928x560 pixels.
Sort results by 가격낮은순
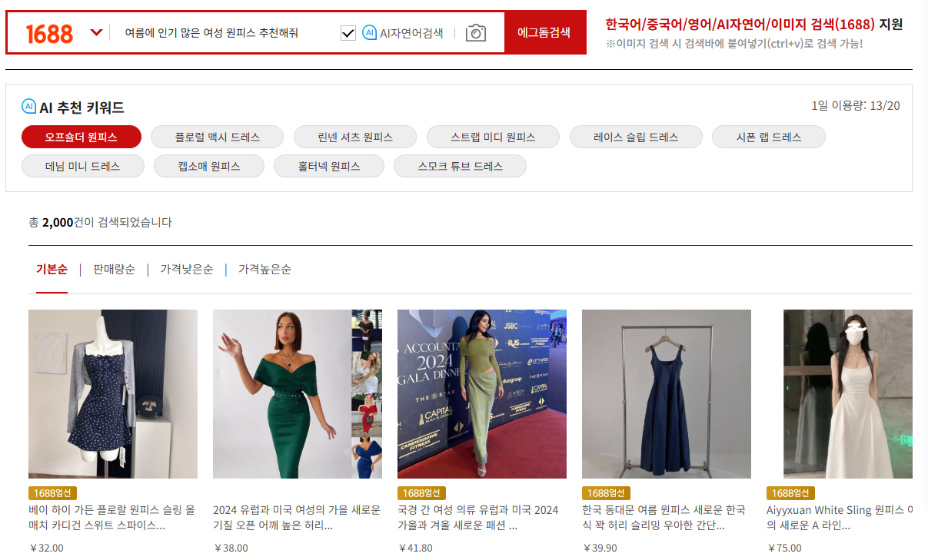[187, 270]
